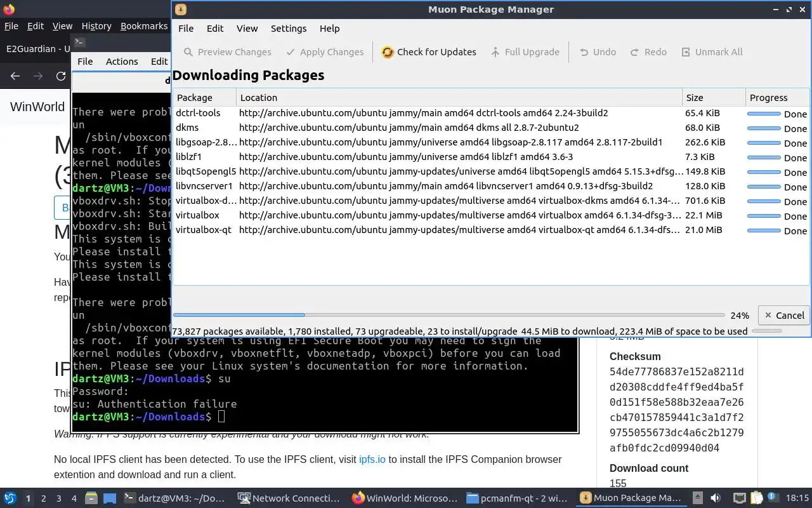Open the file manager launcher in taskbar
812x508 pixels.
coord(90,498)
